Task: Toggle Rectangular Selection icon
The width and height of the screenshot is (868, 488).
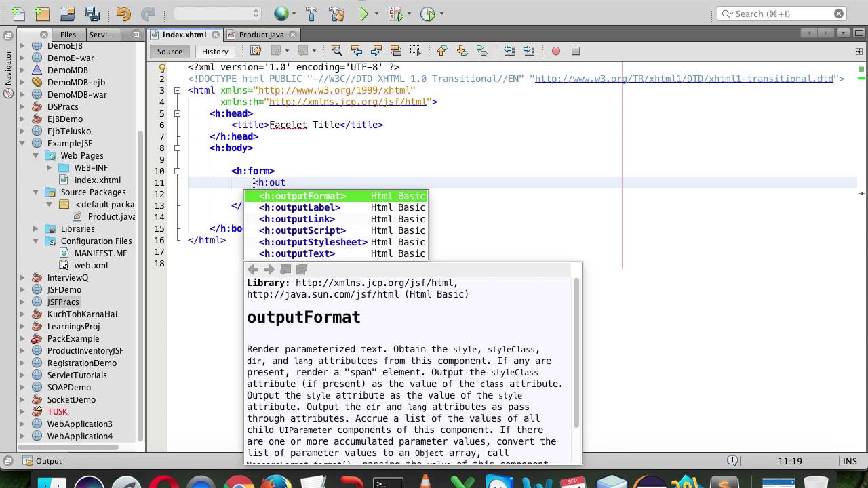Action: click(415, 51)
